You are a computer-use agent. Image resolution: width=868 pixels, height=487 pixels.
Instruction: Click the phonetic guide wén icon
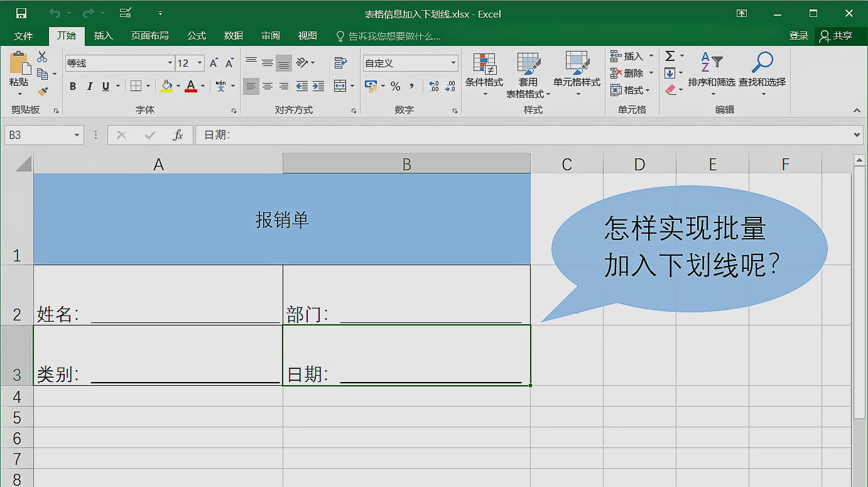point(220,86)
